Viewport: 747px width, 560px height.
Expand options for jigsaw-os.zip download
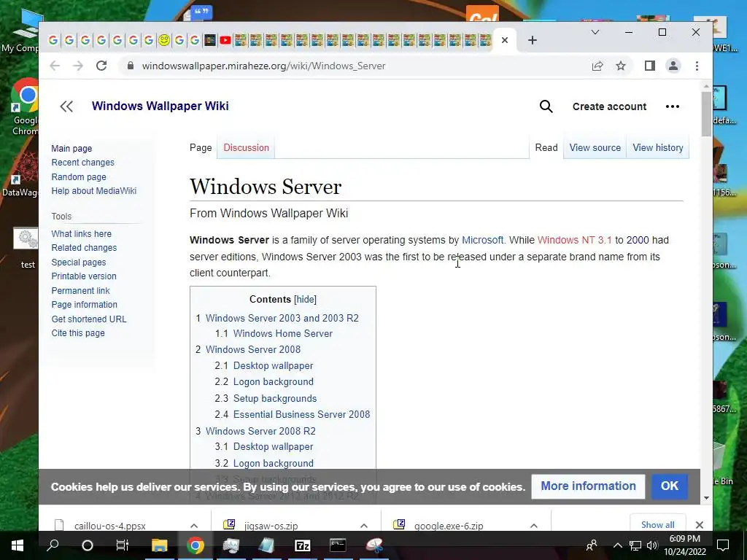pyautogui.click(x=364, y=526)
